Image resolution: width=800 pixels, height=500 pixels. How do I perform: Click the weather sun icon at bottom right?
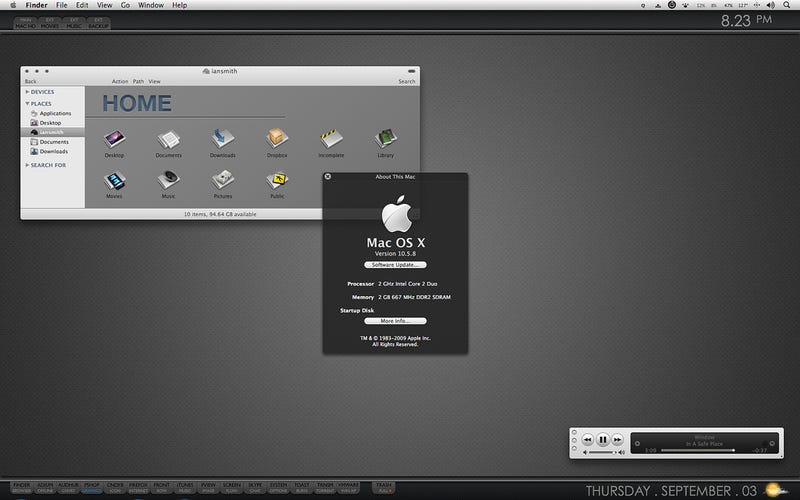(776, 490)
